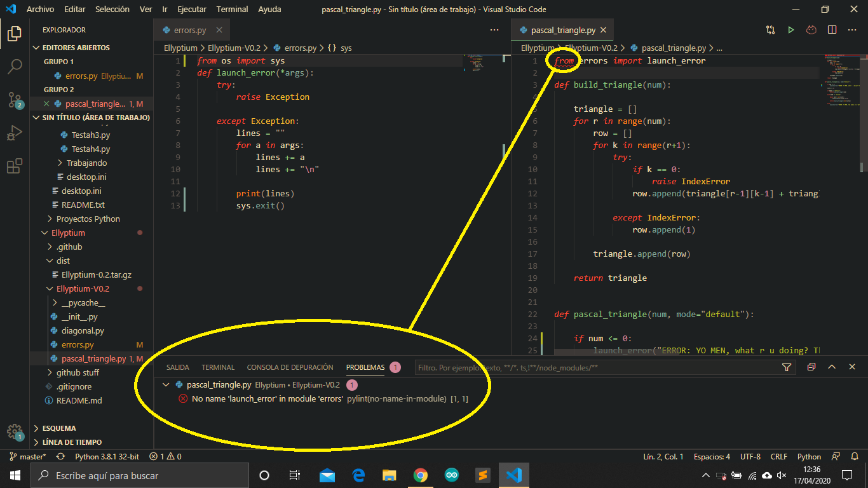Run the Python file with the play button

point(790,30)
